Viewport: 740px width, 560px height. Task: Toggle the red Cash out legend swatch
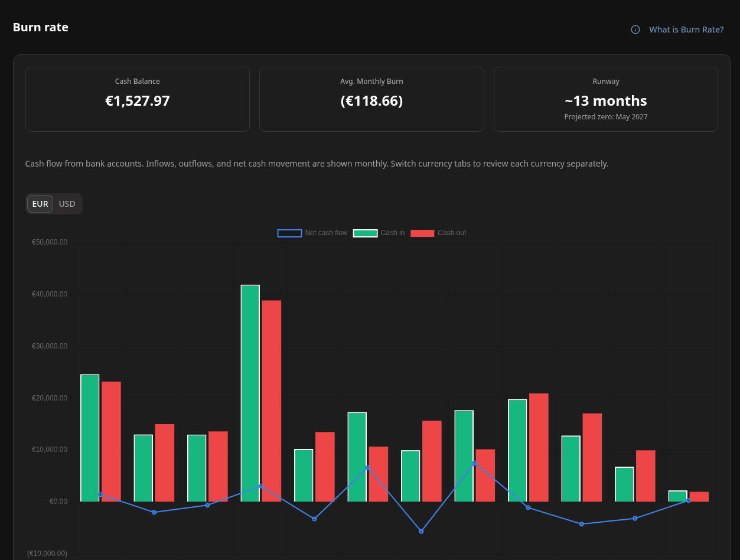coord(422,233)
